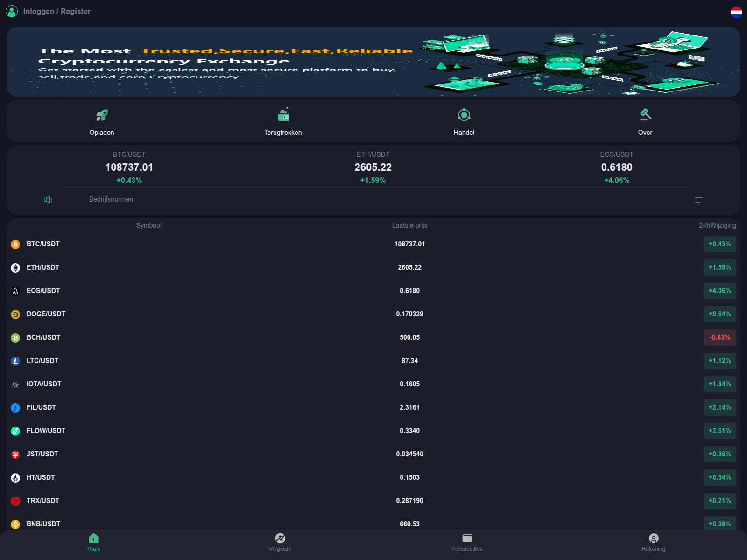Select the FLOW/USDT row label
This screenshot has height=560, width=747.
pyautogui.click(x=46, y=431)
